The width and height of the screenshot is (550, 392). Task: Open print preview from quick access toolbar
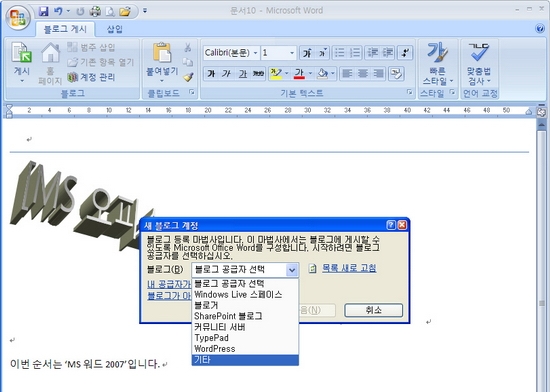point(110,12)
